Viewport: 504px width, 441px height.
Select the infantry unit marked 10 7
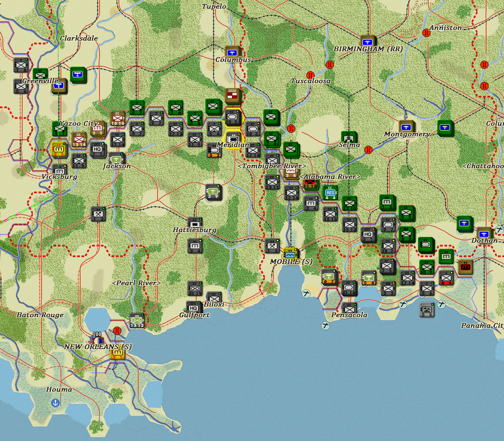point(388,246)
